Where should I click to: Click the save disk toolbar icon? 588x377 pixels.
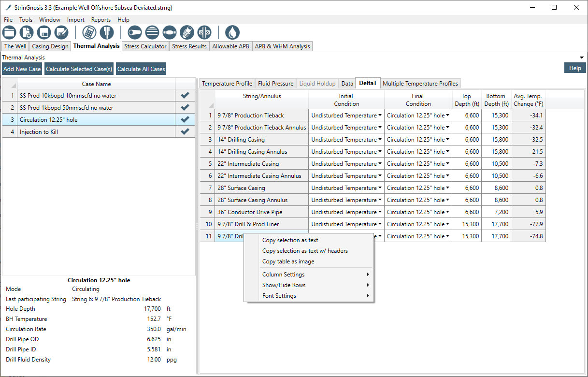[44, 33]
